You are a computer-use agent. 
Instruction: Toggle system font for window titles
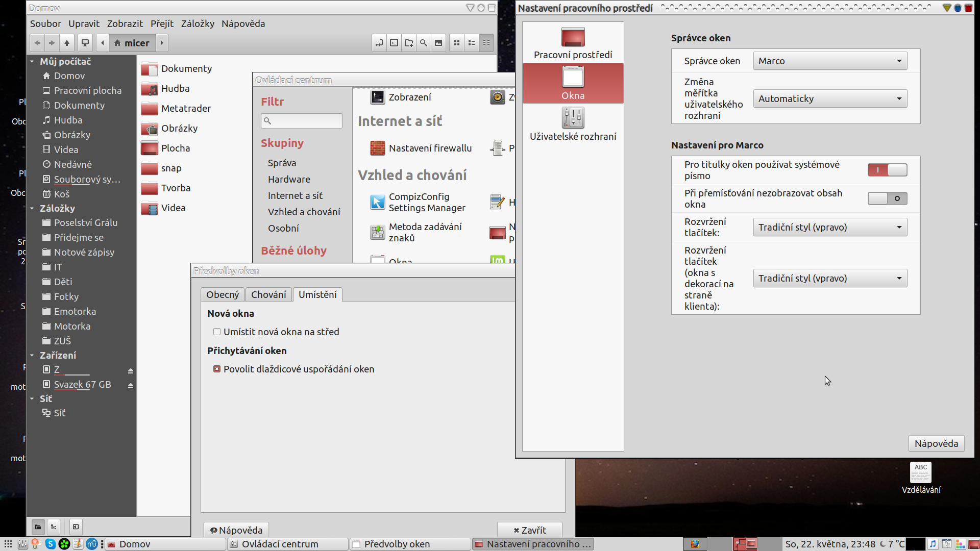click(x=887, y=170)
